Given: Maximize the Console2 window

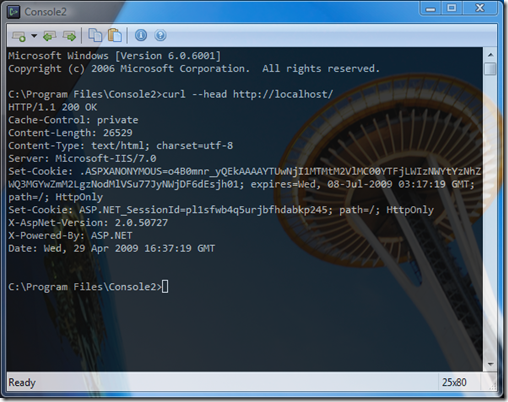Looking at the screenshot, I should [452, 8].
